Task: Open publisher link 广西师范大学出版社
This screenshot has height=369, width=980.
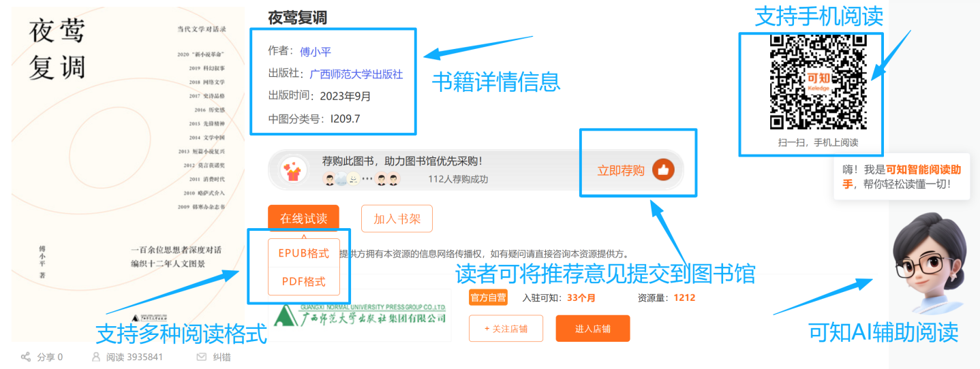Action: pyautogui.click(x=356, y=74)
